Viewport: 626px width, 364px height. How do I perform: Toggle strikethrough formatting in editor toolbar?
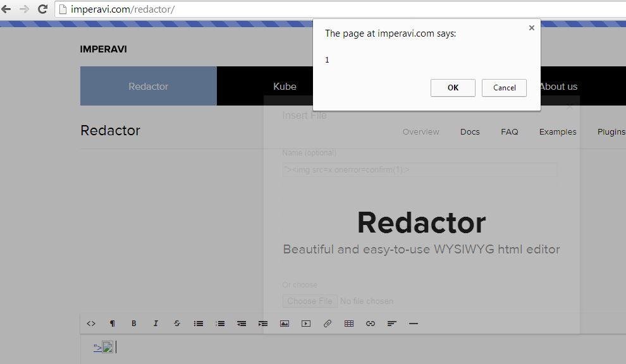tap(177, 324)
